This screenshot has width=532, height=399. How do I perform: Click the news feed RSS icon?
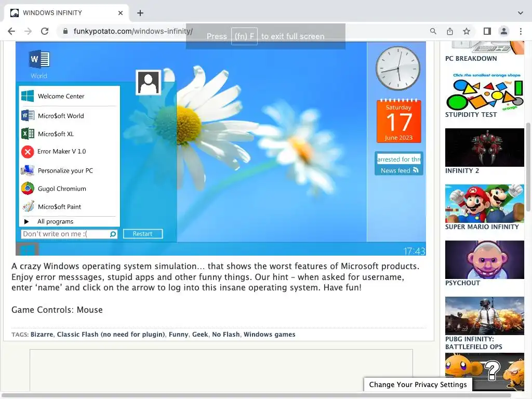point(416,170)
